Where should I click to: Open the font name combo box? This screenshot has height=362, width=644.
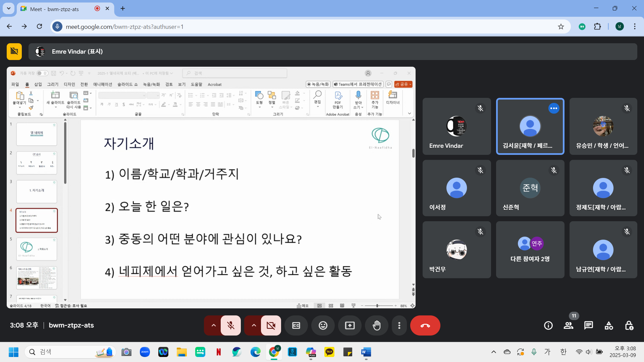(x=122, y=96)
